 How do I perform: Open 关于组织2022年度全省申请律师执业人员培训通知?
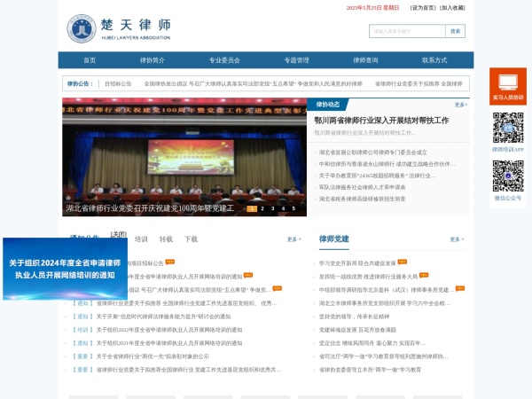(x=169, y=330)
